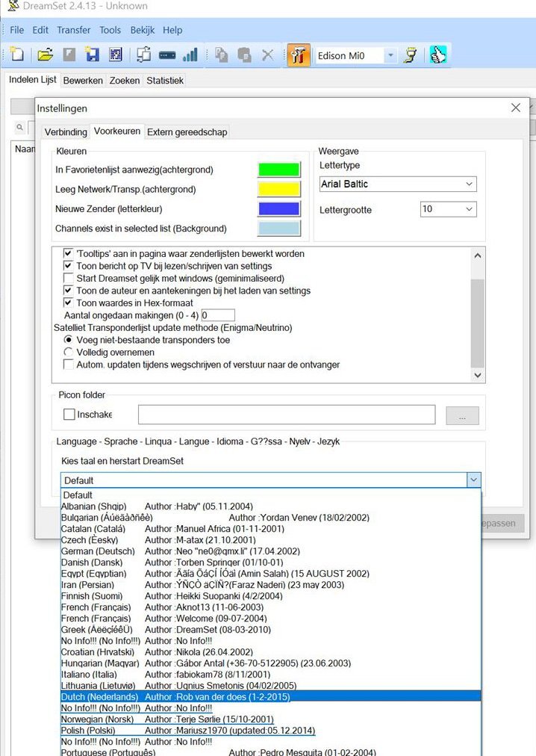The image size is (536, 756).
Task: Expand the Lettergrootte size dropdown
Action: tap(448, 209)
